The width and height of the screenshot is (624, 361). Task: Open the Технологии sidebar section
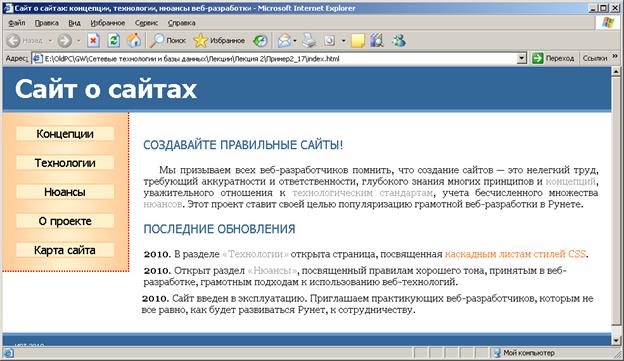65,163
